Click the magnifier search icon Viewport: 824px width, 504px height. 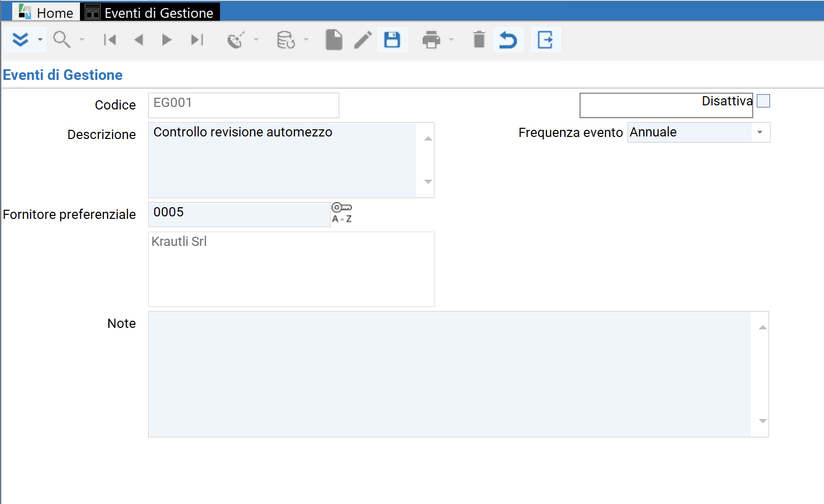click(x=62, y=40)
